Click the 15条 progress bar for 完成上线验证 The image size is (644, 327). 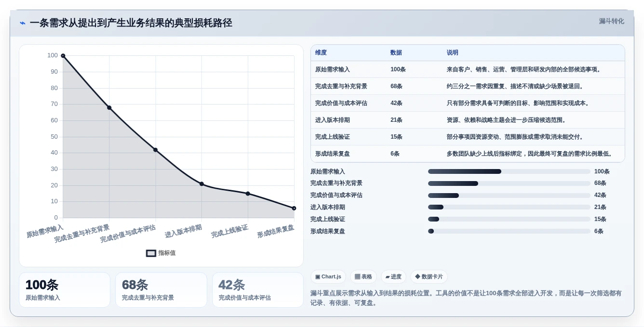pos(509,219)
